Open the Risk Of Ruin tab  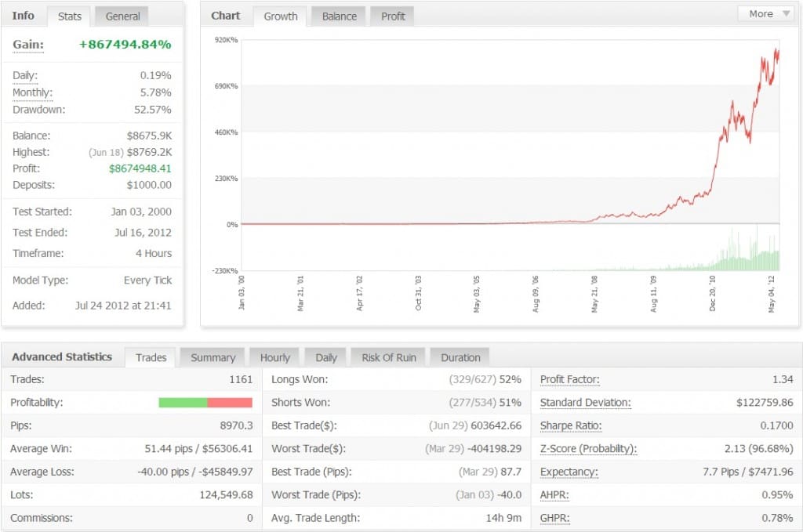389,357
